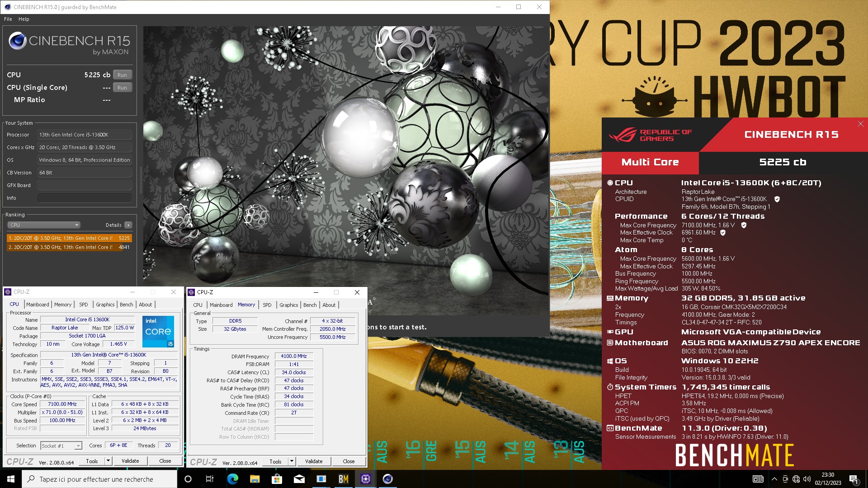Viewport: 868px width, 488px height.
Task: Click the Multi Core label in BenchMate
Action: click(x=650, y=162)
